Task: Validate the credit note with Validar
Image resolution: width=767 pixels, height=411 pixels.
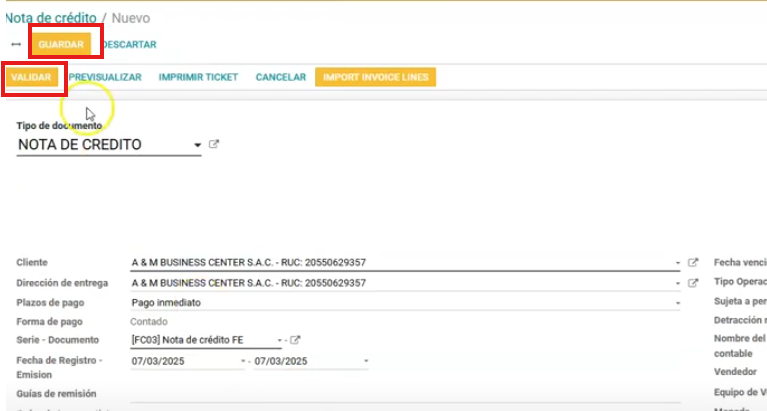Action: [31, 77]
